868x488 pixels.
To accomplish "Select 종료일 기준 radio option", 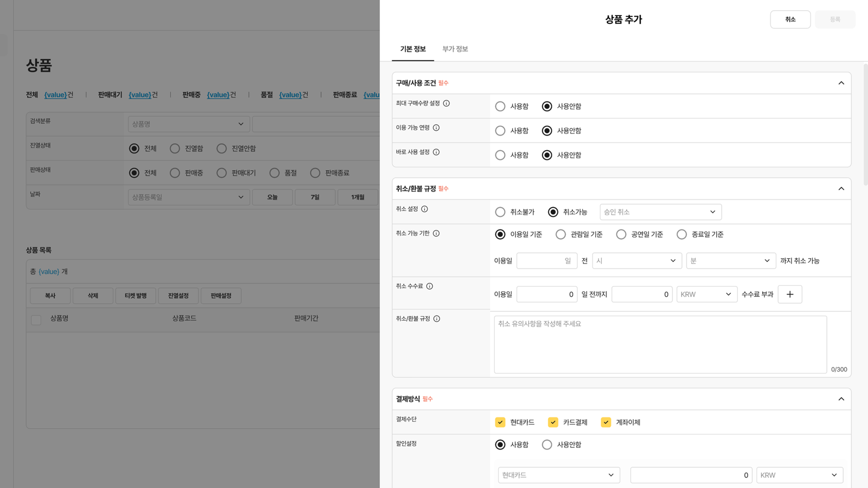I will click(681, 234).
